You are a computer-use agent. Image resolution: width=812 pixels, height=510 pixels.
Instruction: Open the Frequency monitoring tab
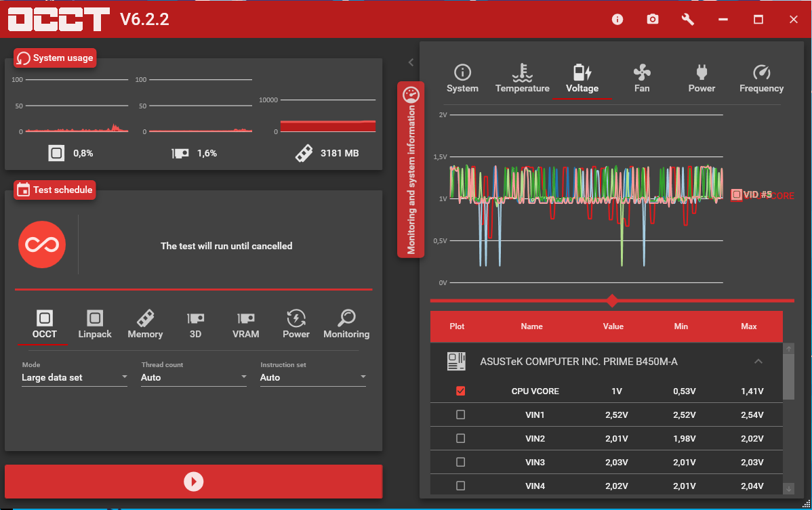tap(761, 79)
